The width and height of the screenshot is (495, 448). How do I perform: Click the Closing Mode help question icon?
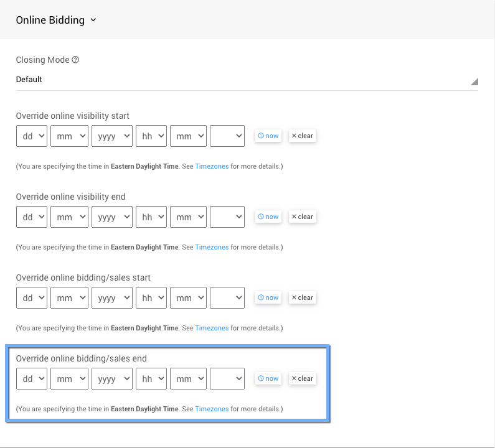[75, 60]
